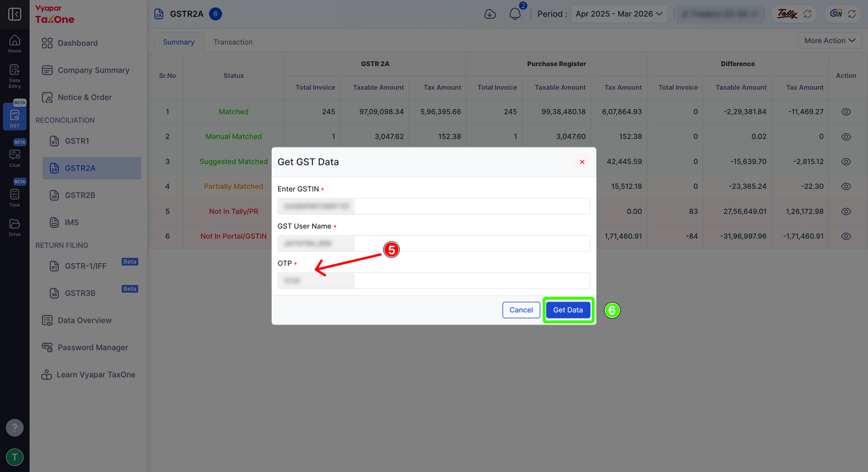Open the Drive folder icon

pyautogui.click(x=15, y=227)
